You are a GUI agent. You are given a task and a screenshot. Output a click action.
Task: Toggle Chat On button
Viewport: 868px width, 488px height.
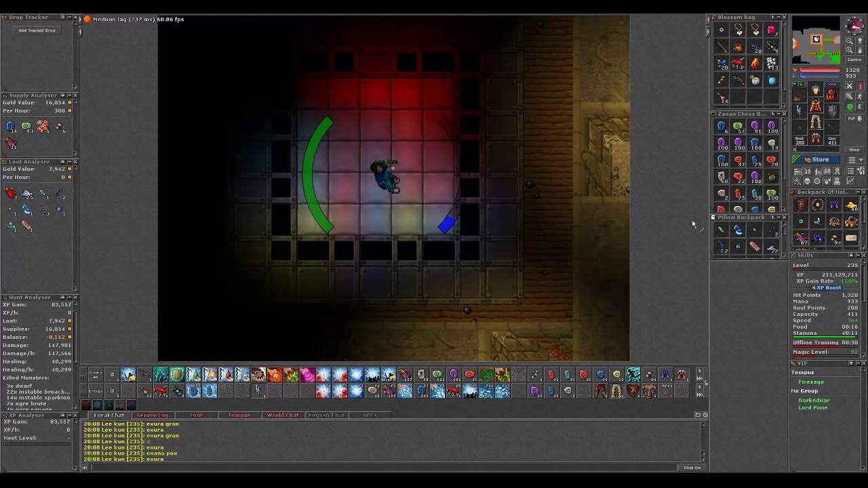pyautogui.click(x=692, y=468)
